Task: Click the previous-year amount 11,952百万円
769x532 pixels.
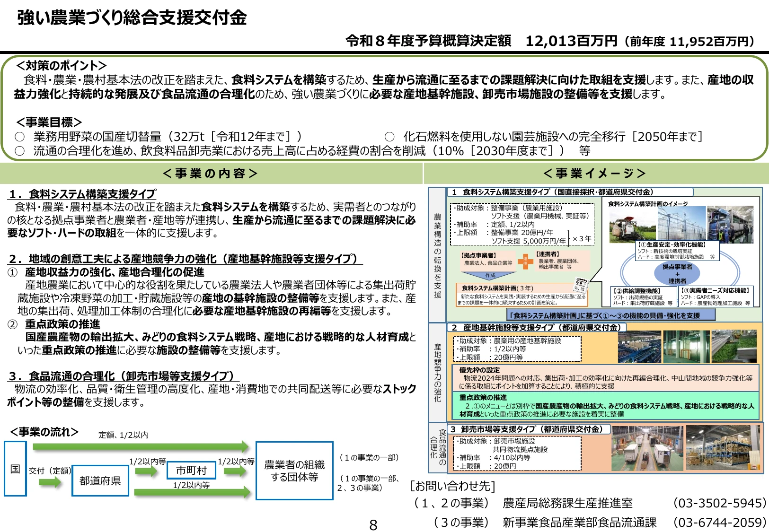Action: pos(709,42)
